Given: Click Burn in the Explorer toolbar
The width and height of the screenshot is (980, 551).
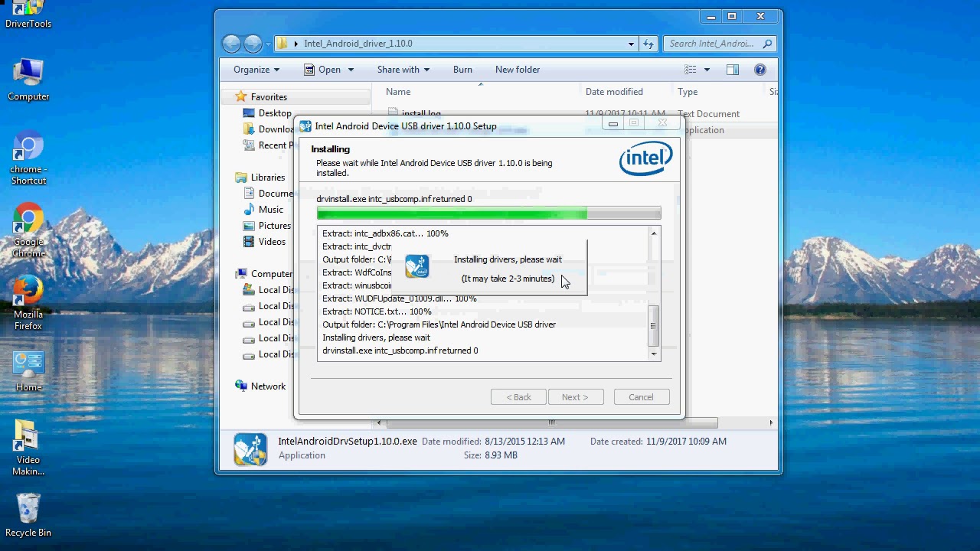Looking at the screenshot, I should point(462,70).
